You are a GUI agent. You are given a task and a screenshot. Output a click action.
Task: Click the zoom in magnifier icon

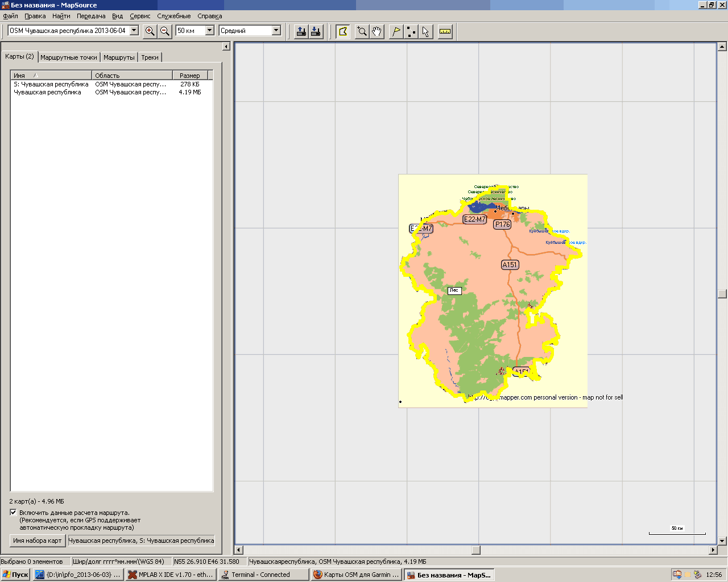[150, 31]
